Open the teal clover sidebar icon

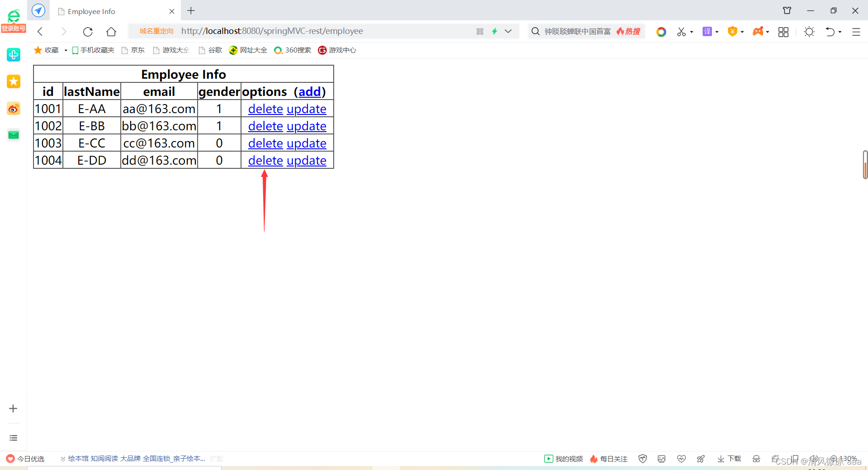pyautogui.click(x=14, y=55)
